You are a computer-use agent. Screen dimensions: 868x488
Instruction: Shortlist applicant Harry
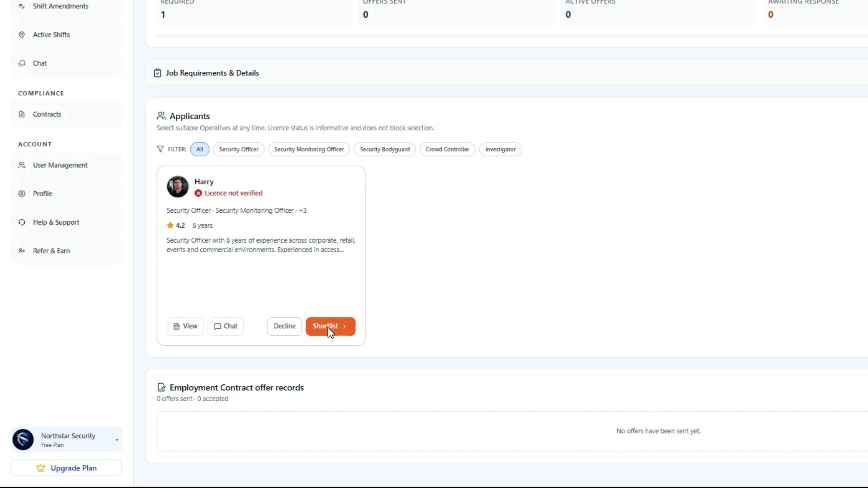pos(330,326)
